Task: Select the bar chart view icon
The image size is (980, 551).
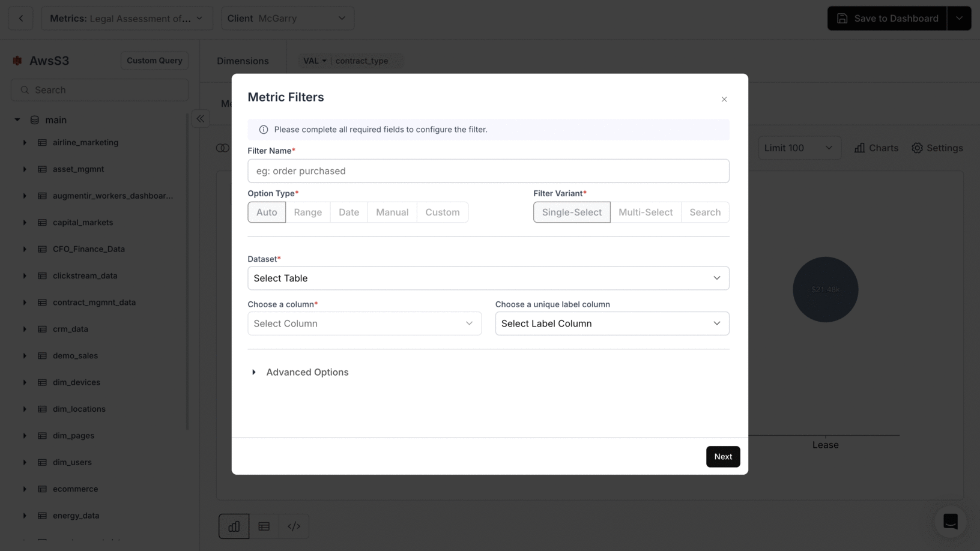Action: click(x=234, y=526)
